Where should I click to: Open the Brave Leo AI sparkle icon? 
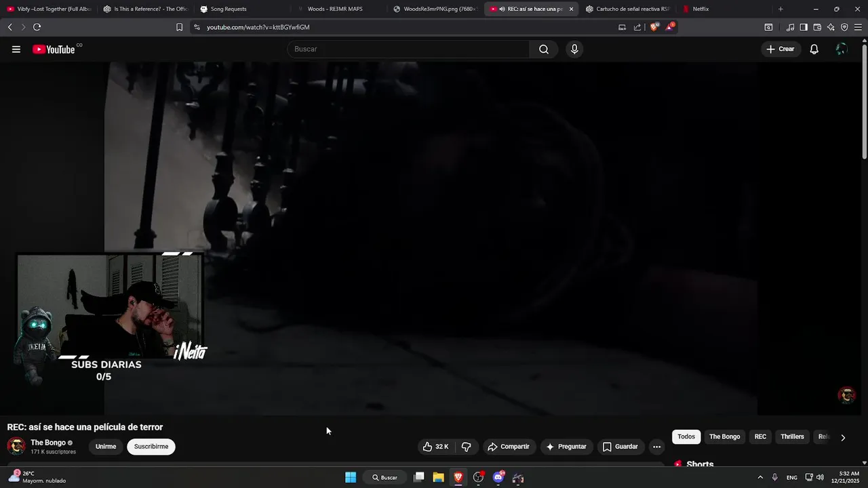(831, 27)
